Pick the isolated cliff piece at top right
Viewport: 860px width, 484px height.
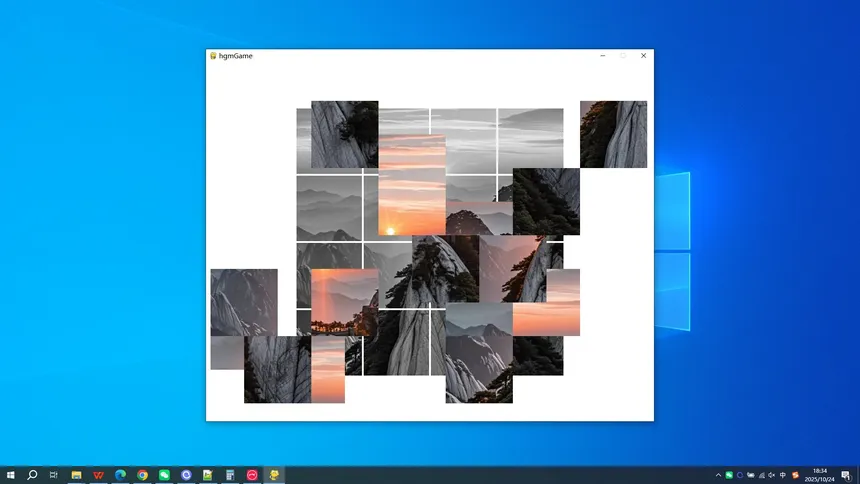tap(613, 134)
